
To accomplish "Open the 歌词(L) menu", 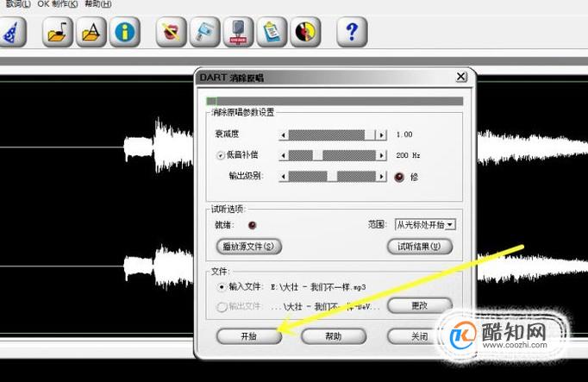I will point(17,3).
